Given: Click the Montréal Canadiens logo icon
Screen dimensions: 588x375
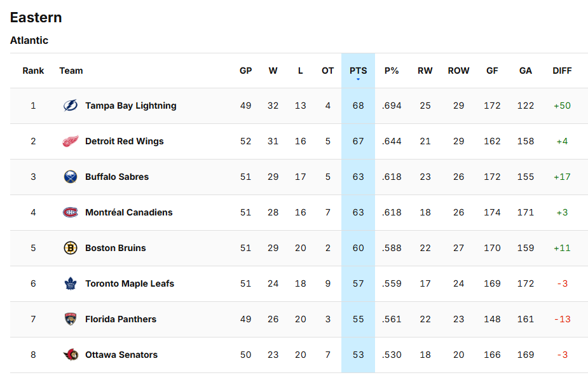Looking at the screenshot, I should click(x=70, y=213).
